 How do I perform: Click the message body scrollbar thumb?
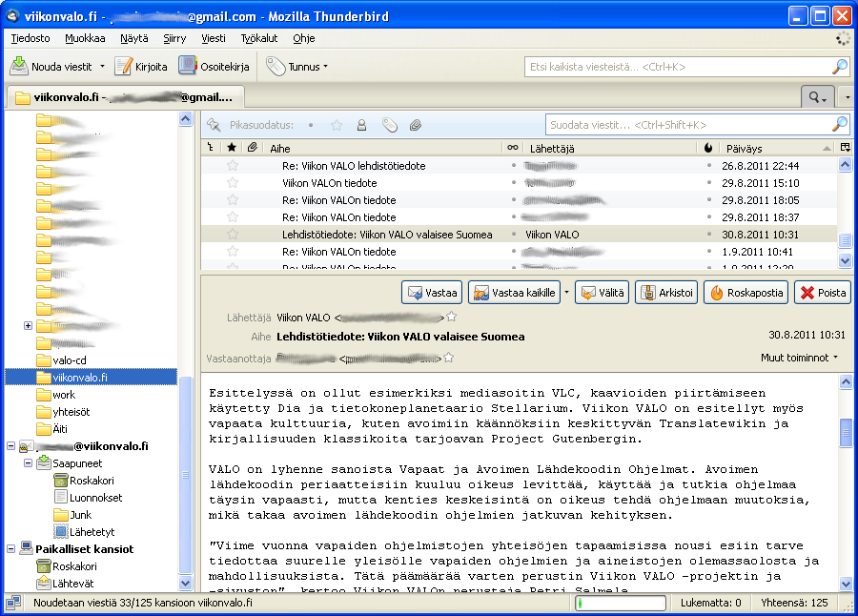846,433
